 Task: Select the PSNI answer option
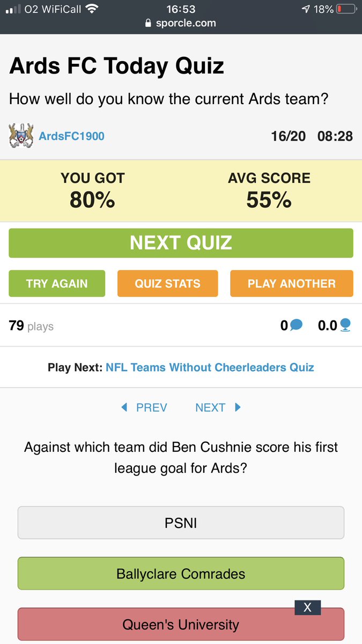[181, 523]
